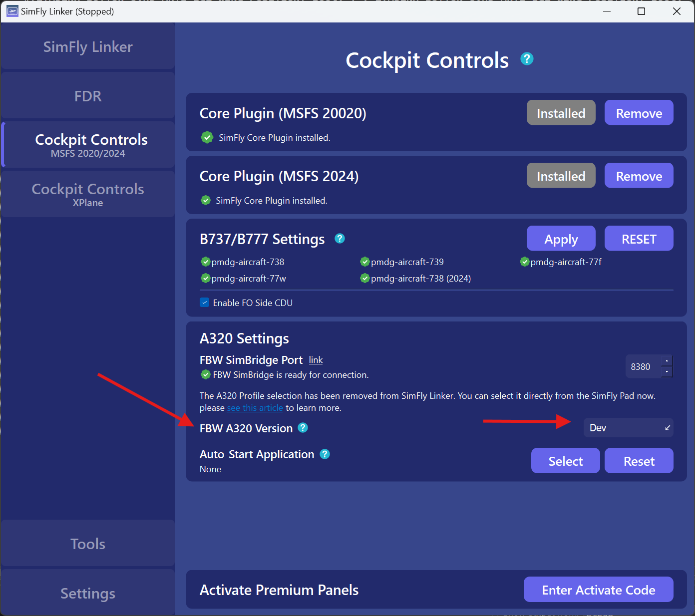695x616 pixels.
Task: Click the 'pmdg-aircraft-738' label text
Action: click(x=248, y=262)
